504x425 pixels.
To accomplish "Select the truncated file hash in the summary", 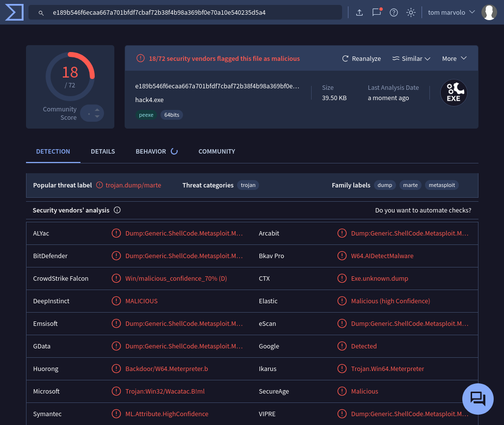I will (x=217, y=86).
